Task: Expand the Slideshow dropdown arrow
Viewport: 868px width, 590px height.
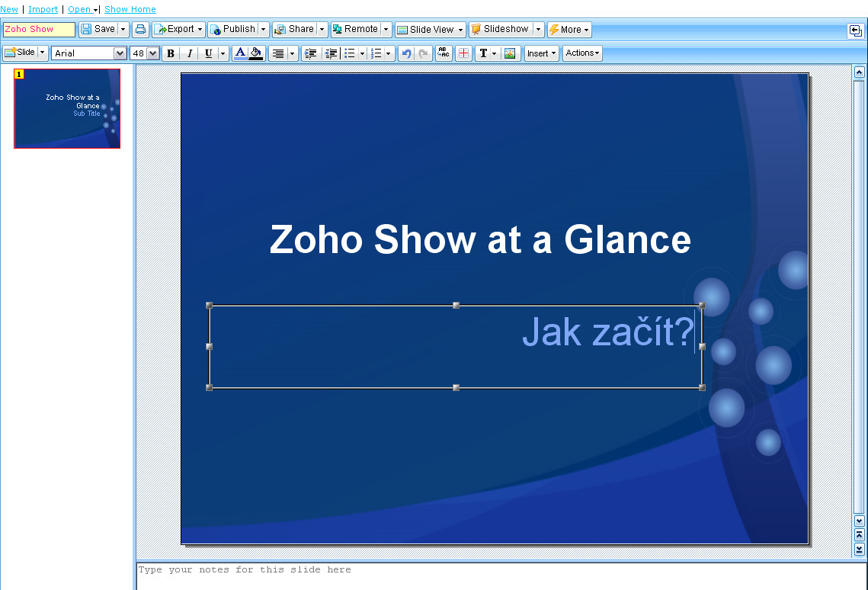Action: click(x=538, y=29)
